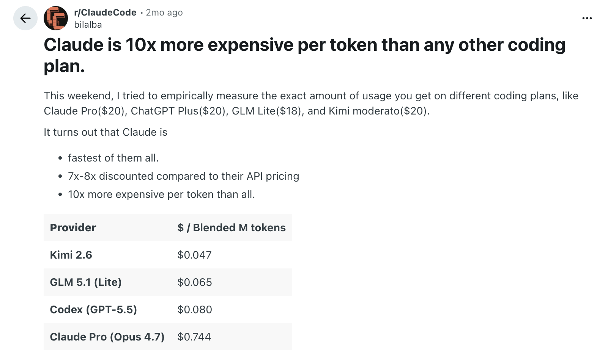Click the $0.065 price value
This screenshot has width=608, height=364.
(x=195, y=282)
